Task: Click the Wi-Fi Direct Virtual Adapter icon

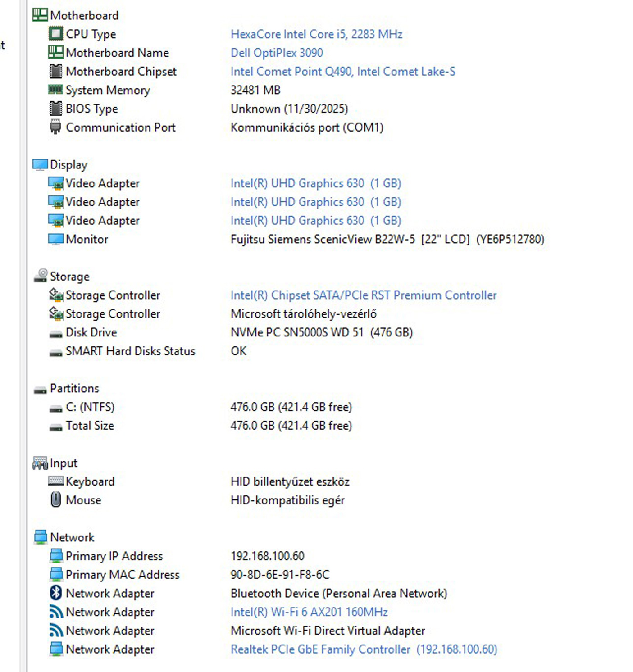Action: click(56, 630)
